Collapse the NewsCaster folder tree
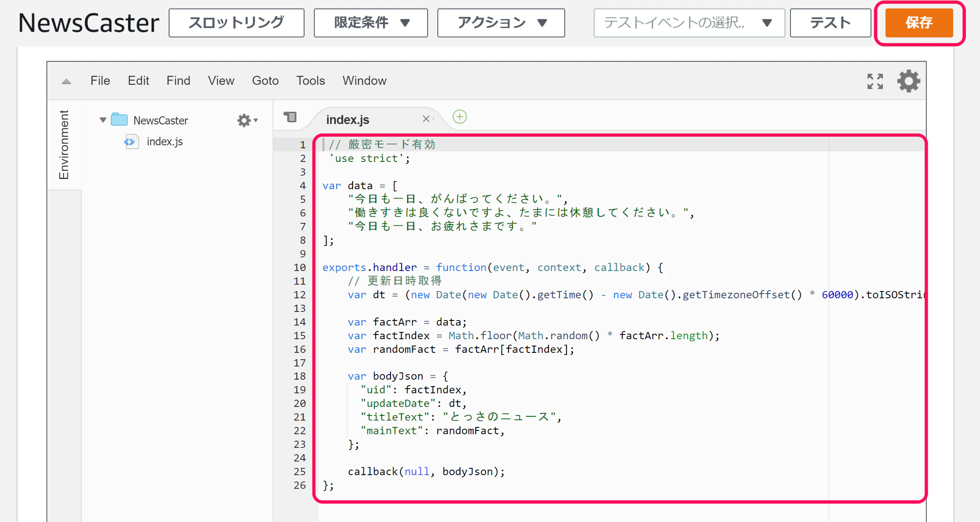This screenshot has height=522, width=980. [x=103, y=120]
